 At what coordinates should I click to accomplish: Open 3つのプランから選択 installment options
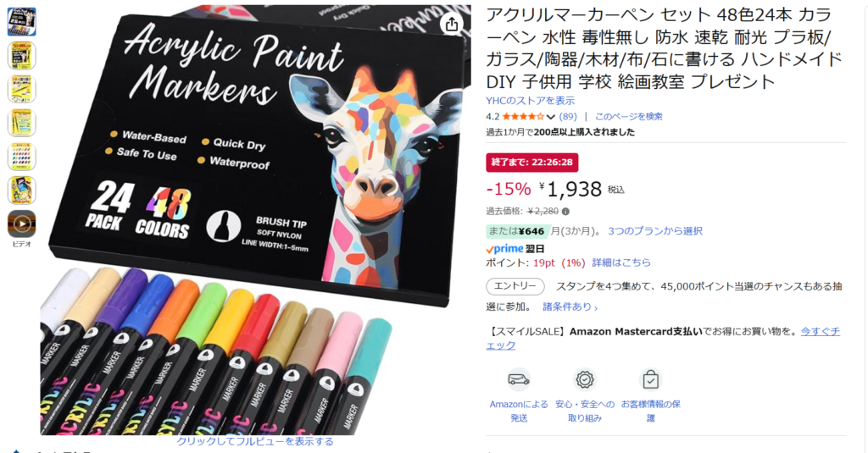[655, 230]
